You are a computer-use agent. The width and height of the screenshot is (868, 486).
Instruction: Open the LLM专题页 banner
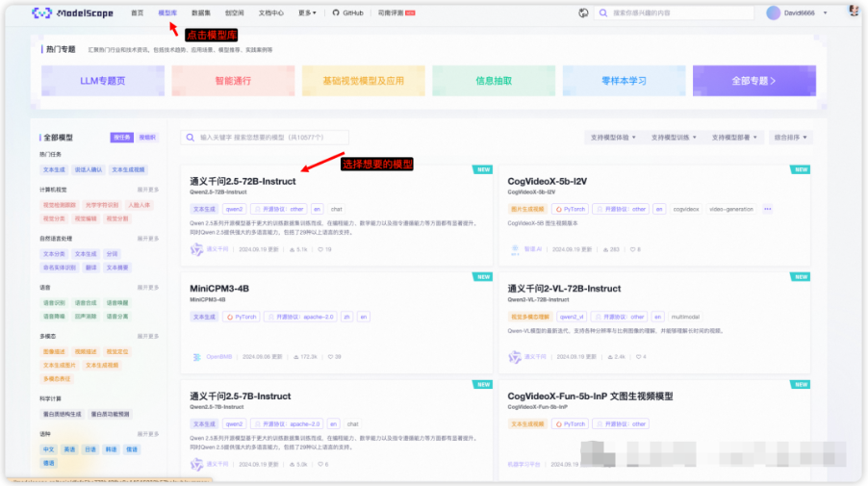[x=103, y=81]
